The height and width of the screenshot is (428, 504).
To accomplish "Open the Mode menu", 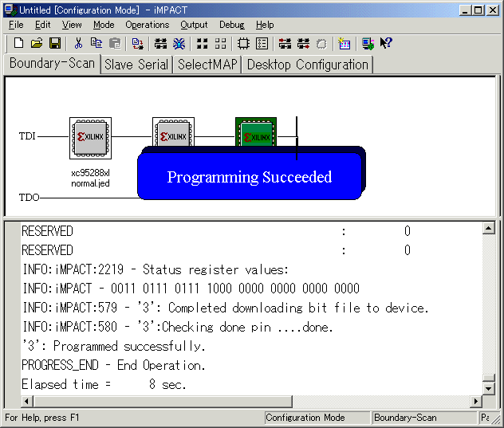I will click(104, 25).
